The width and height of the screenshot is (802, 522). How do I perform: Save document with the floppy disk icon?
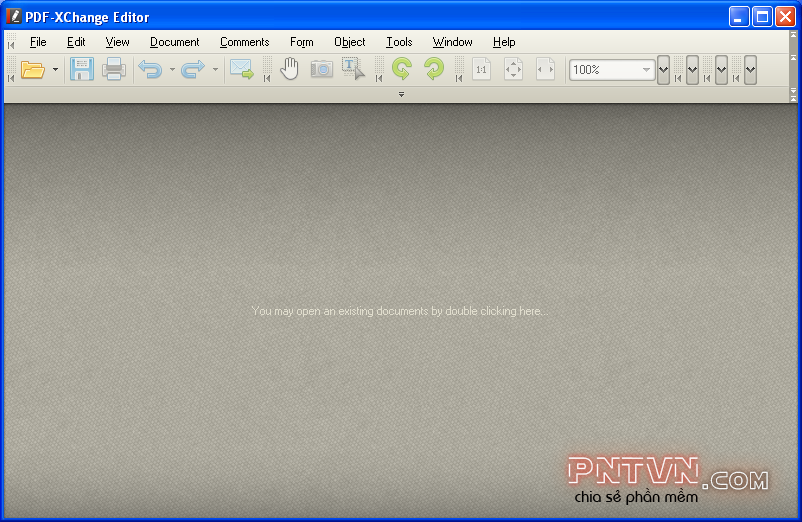[81, 69]
